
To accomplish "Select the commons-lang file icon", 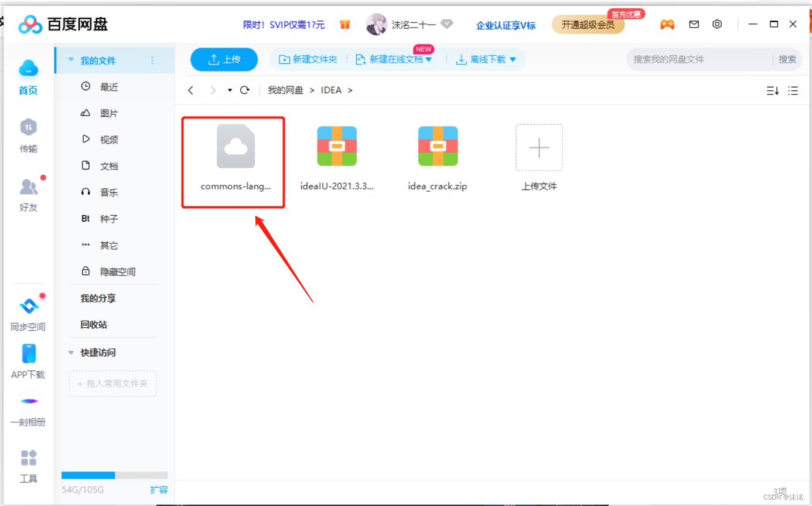I will pyautogui.click(x=236, y=147).
